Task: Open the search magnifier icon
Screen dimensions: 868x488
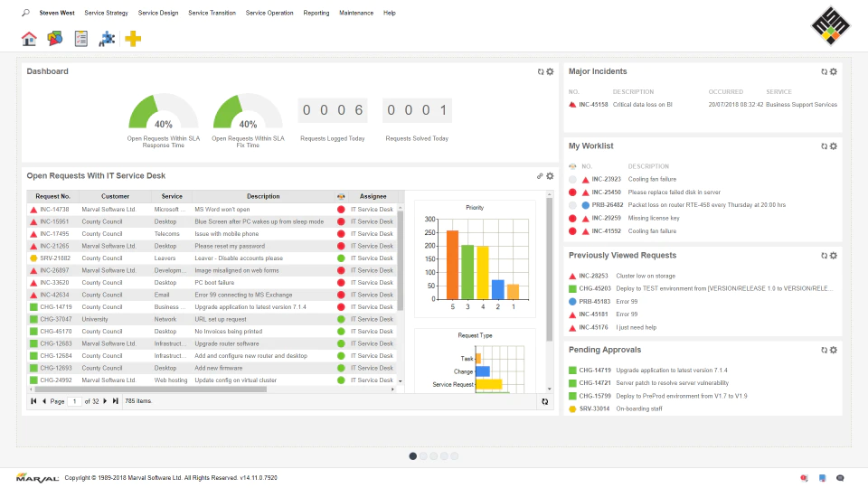Action: coord(25,13)
